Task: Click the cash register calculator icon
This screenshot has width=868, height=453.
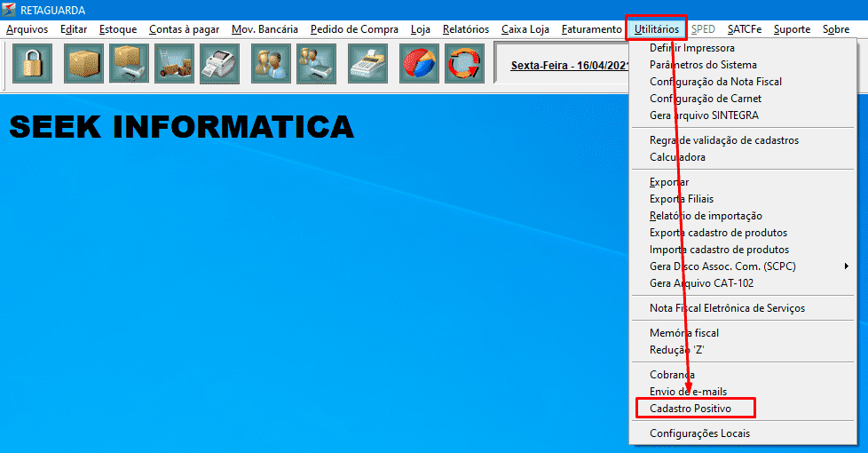Action: point(368,64)
